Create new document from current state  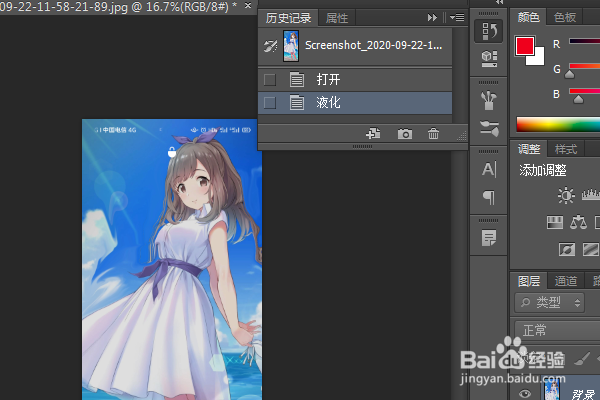pos(373,134)
